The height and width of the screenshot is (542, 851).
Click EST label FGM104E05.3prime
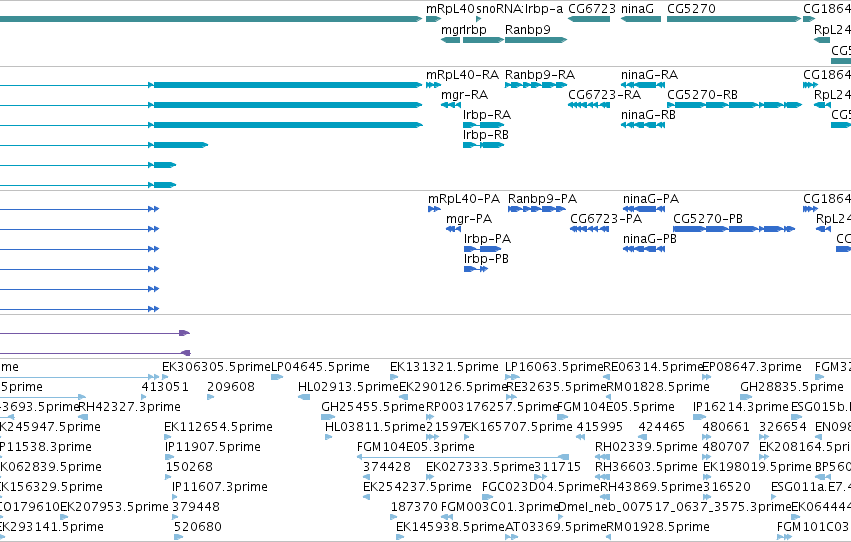[x=416, y=447]
